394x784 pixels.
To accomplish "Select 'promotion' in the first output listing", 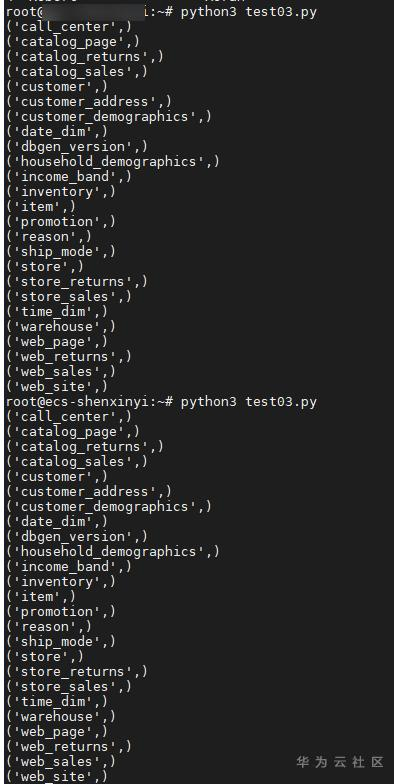I will [x=60, y=222].
